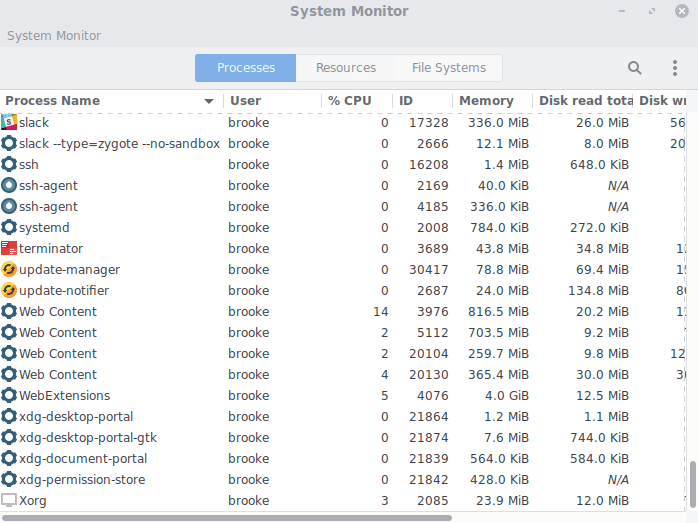Select the slack process name
This screenshot has width=698, height=523.
[x=34, y=122]
